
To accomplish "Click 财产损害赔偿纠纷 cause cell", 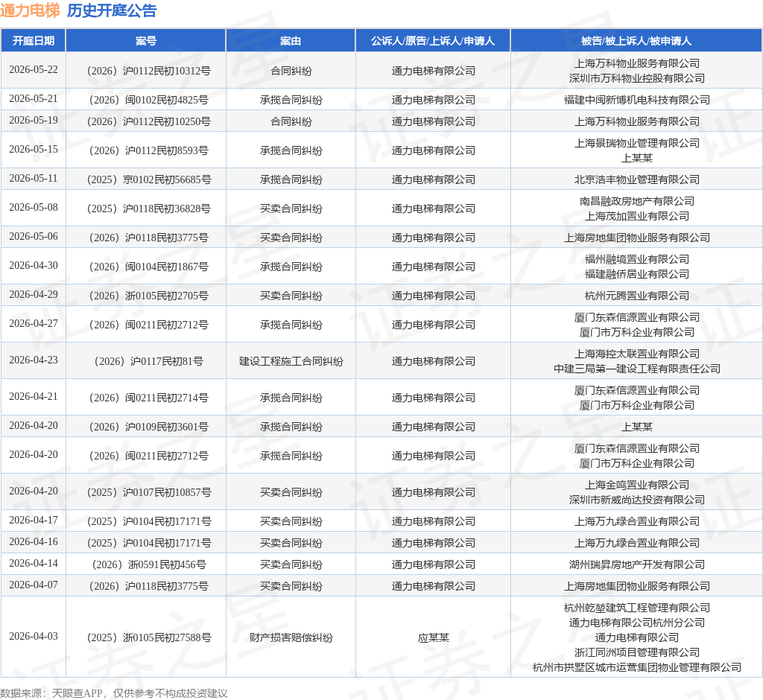I will click(291, 637).
